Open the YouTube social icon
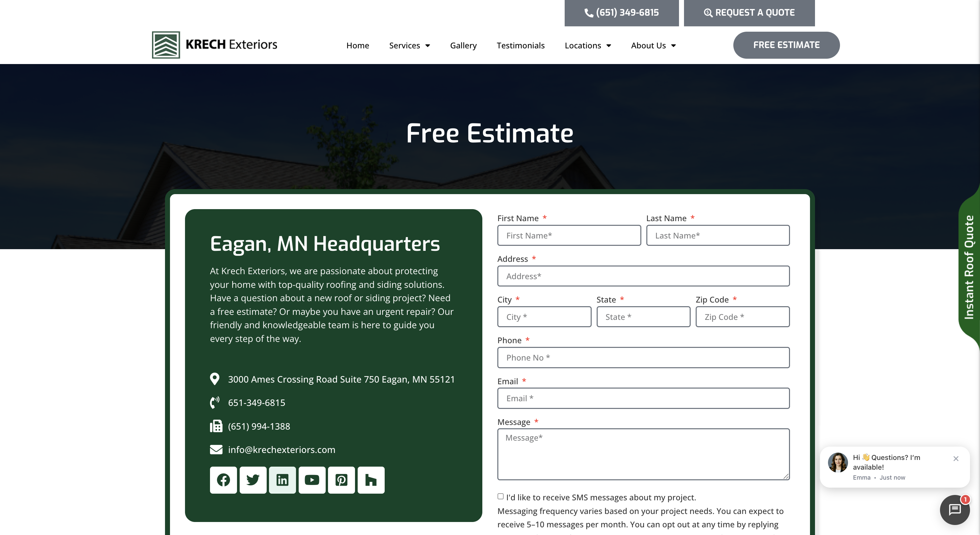Screen dimensions: 980x535 click(312, 480)
